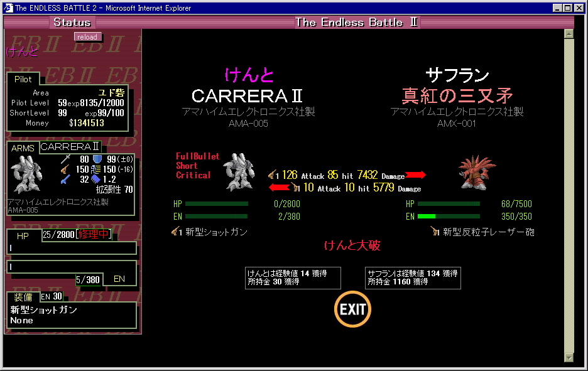Screen dimensions: 588x371
Task: Click the left-pointing red attack arrow
Action: click(279, 188)
